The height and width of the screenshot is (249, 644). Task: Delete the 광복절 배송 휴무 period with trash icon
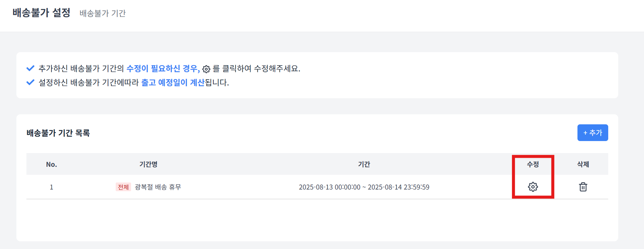(x=583, y=187)
